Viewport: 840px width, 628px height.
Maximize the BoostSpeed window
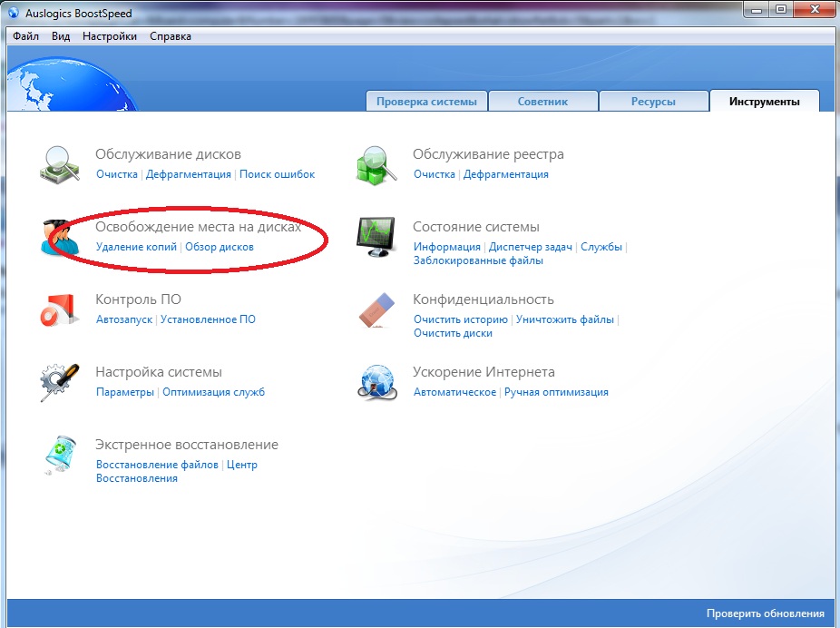781,10
